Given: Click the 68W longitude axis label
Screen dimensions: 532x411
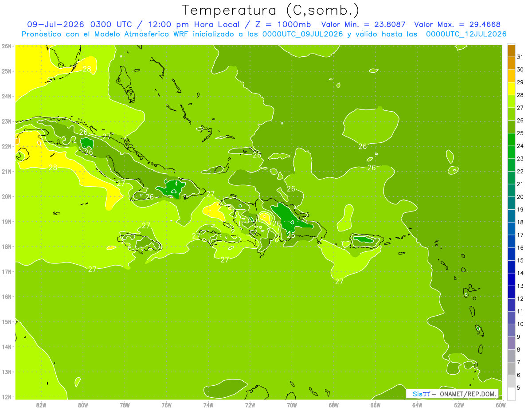Looking at the screenshot, I should pyautogui.click(x=333, y=405).
